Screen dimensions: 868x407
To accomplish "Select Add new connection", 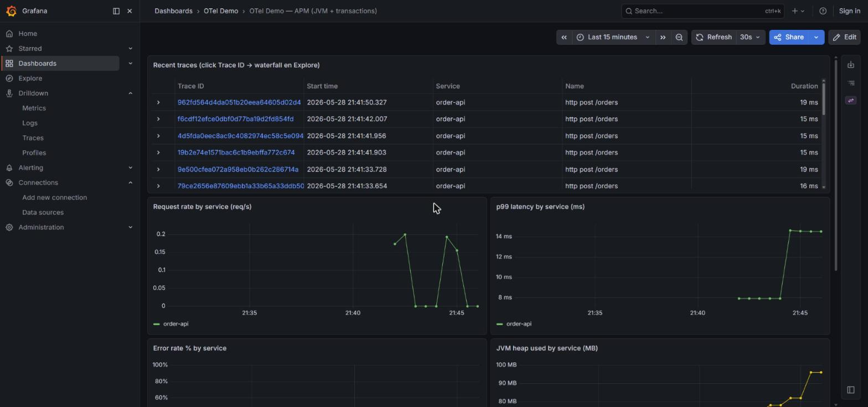I will 54,198.
